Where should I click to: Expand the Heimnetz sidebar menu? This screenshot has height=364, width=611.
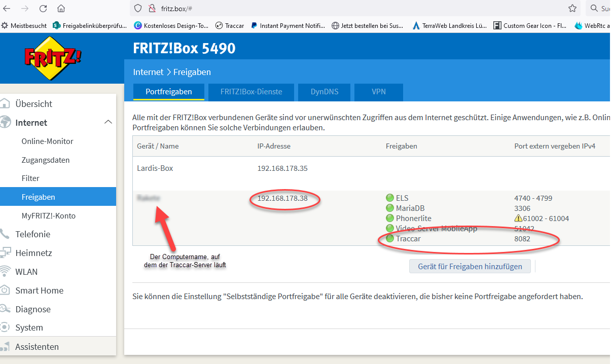[33, 253]
